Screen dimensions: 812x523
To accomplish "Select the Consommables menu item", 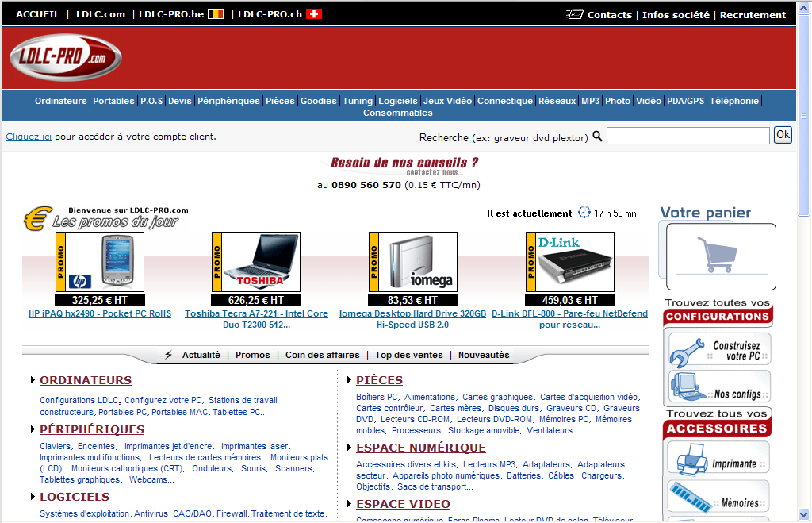I will coord(398,113).
